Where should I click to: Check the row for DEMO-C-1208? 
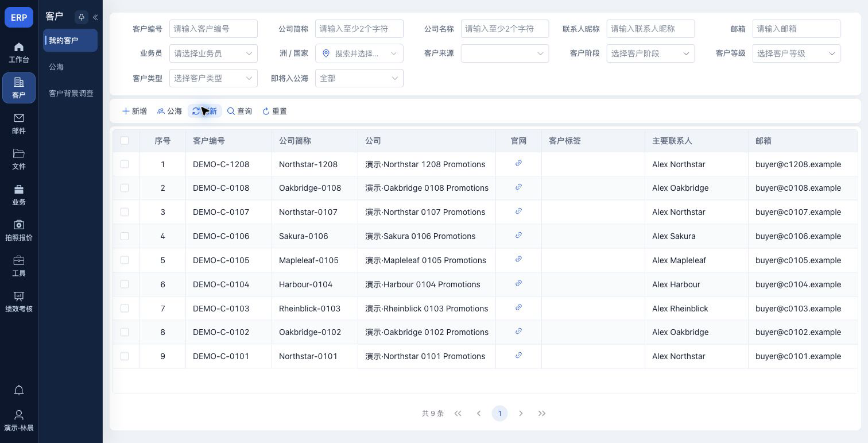coord(125,164)
